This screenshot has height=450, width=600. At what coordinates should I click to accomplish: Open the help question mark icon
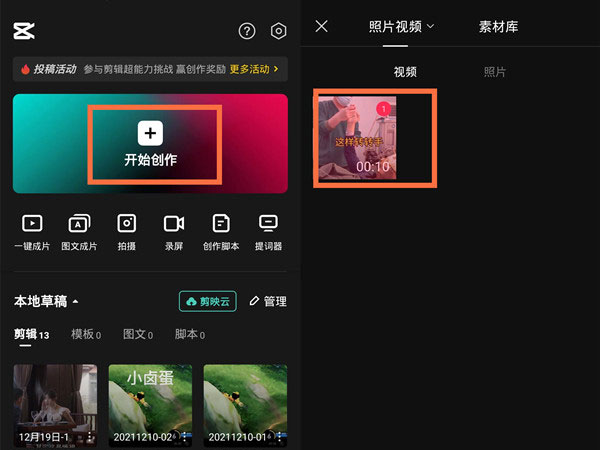click(247, 31)
